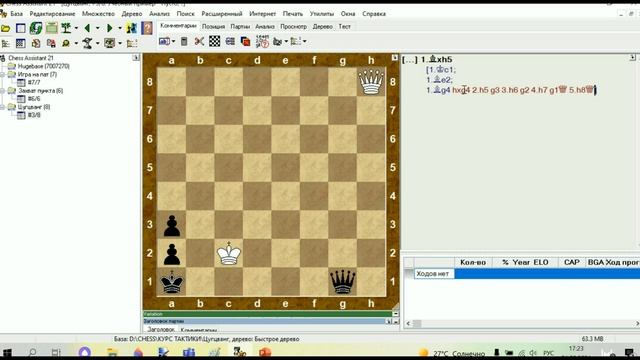Collapse the Захват пункта tree node
The width and height of the screenshot is (640, 360).
(x=2, y=91)
